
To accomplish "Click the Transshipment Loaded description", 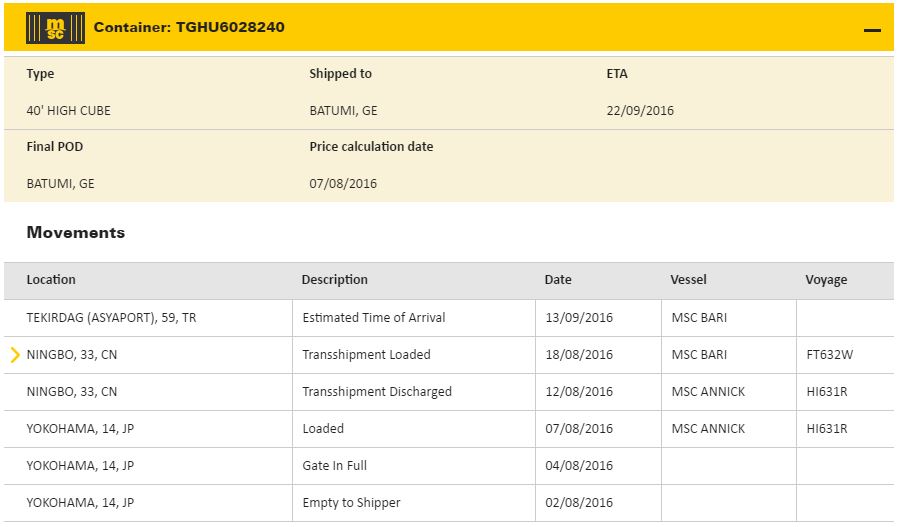I will pos(366,355).
